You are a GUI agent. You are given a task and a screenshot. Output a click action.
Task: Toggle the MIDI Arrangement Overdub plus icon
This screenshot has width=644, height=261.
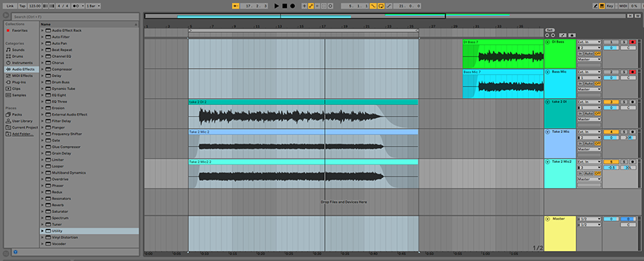pyautogui.click(x=304, y=6)
